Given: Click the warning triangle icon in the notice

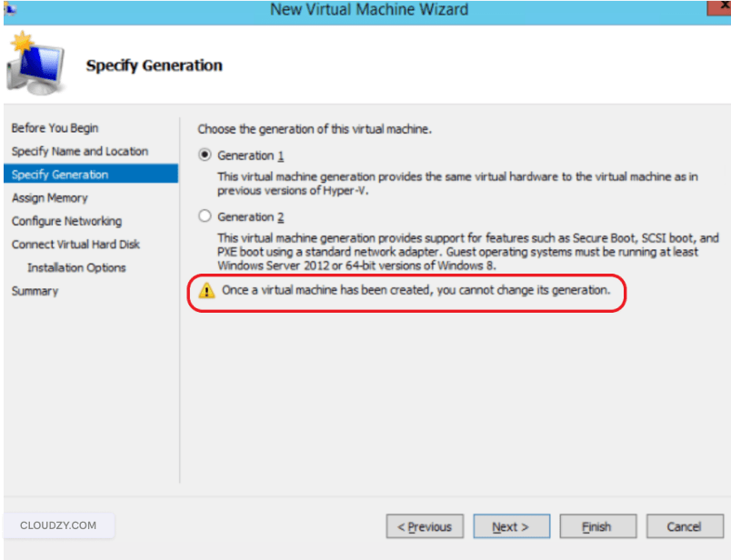Looking at the screenshot, I should click(x=207, y=291).
